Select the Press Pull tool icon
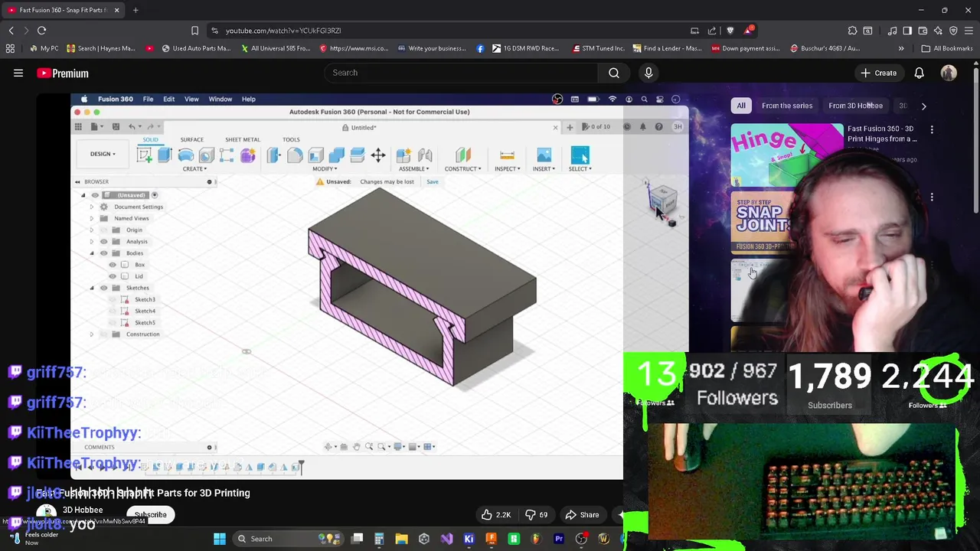The height and width of the screenshot is (551, 980). click(x=274, y=155)
